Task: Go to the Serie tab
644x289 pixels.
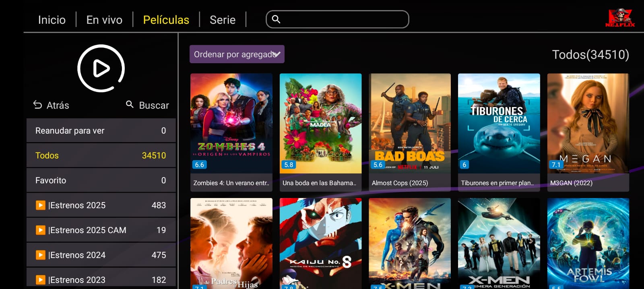Action: click(x=223, y=20)
